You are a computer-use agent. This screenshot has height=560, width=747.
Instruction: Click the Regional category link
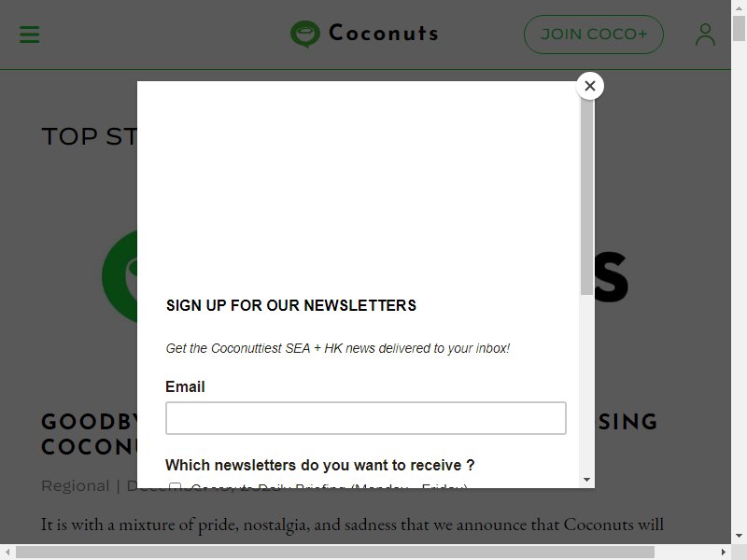[x=76, y=485]
